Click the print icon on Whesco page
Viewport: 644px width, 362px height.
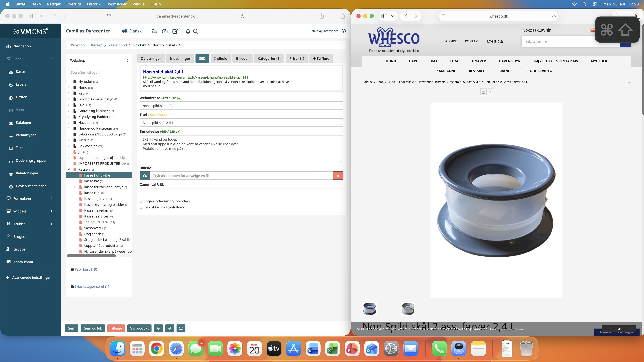click(x=629, y=82)
